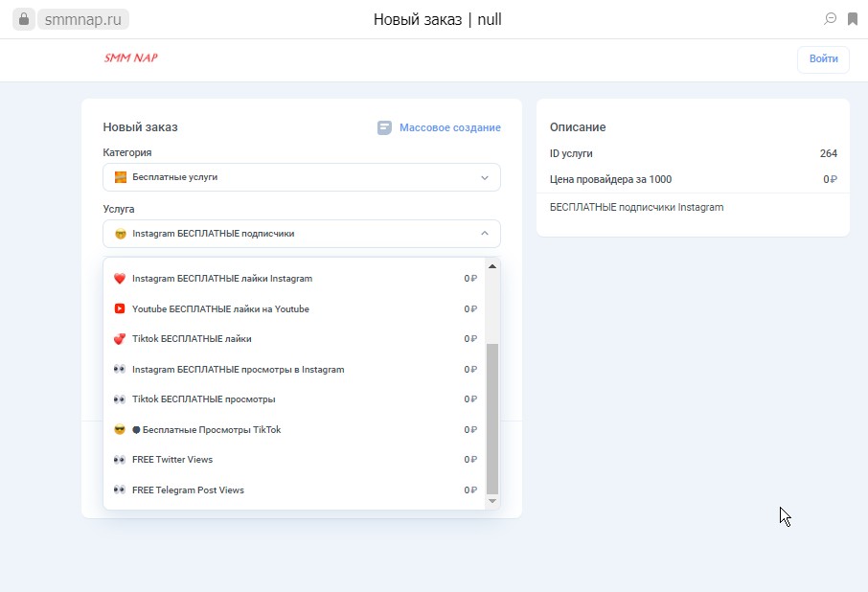The width and height of the screenshot is (868, 592).
Task: Click the Бесплатные услуги category icon
Action: pyautogui.click(x=120, y=177)
